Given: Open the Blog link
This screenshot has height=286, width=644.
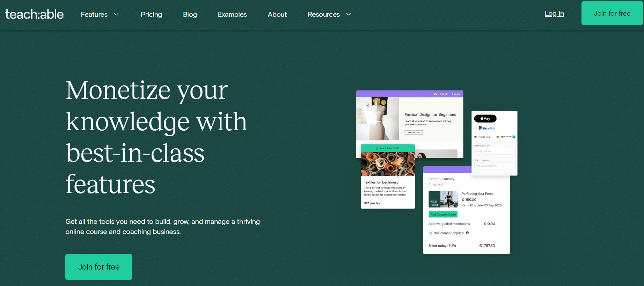Looking at the screenshot, I should click(190, 14).
